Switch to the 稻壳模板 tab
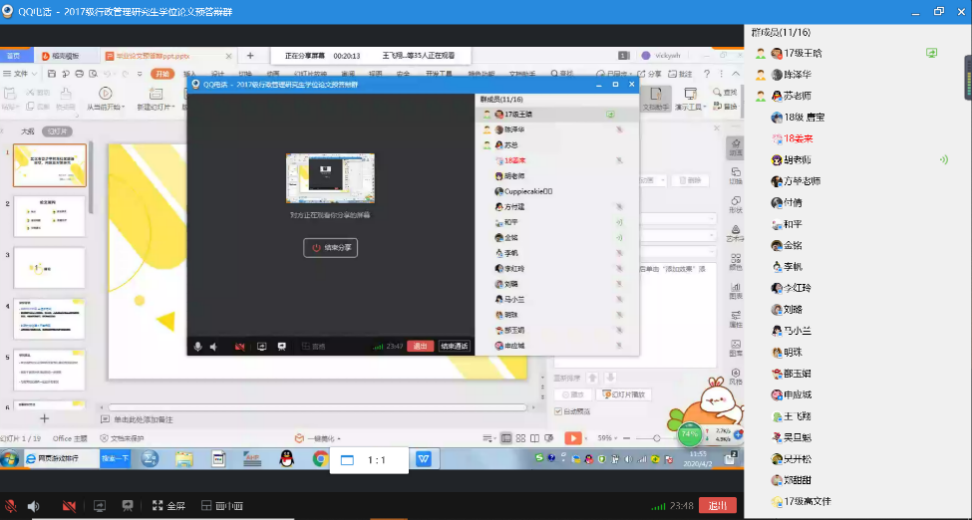This screenshot has height=520, width=972. click(x=66, y=56)
